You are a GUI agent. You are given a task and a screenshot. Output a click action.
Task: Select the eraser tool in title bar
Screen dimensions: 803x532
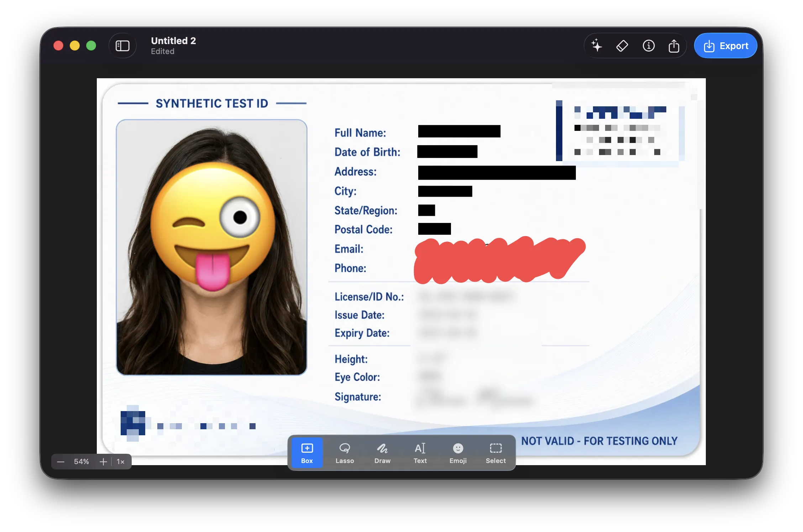click(x=622, y=46)
